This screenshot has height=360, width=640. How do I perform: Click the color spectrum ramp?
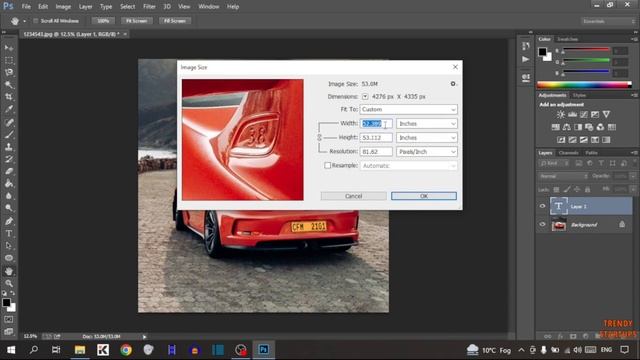click(x=584, y=85)
